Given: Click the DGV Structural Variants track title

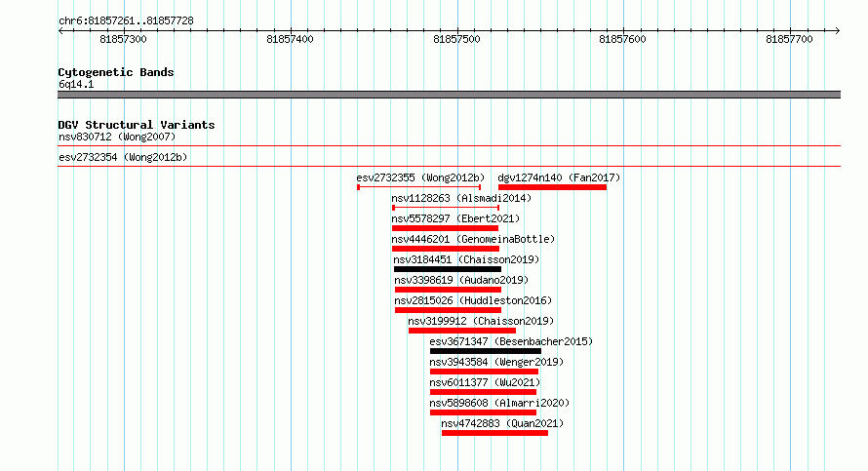Looking at the screenshot, I should [x=137, y=125].
